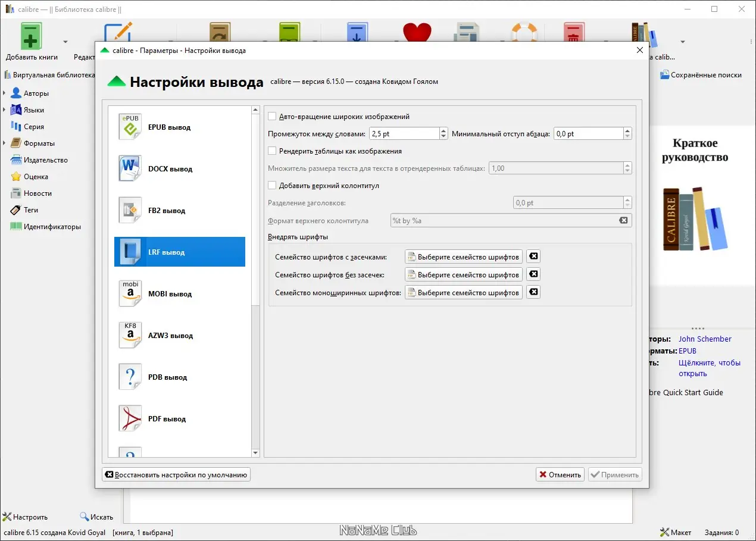Choose a serif font family
Image resolution: width=756 pixels, height=541 pixels.
(464, 257)
